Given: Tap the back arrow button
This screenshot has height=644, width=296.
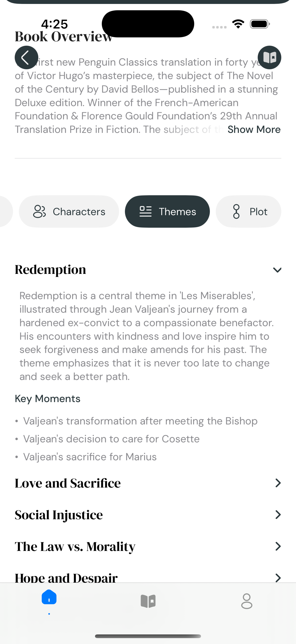Looking at the screenshot, I should [26, 57].
